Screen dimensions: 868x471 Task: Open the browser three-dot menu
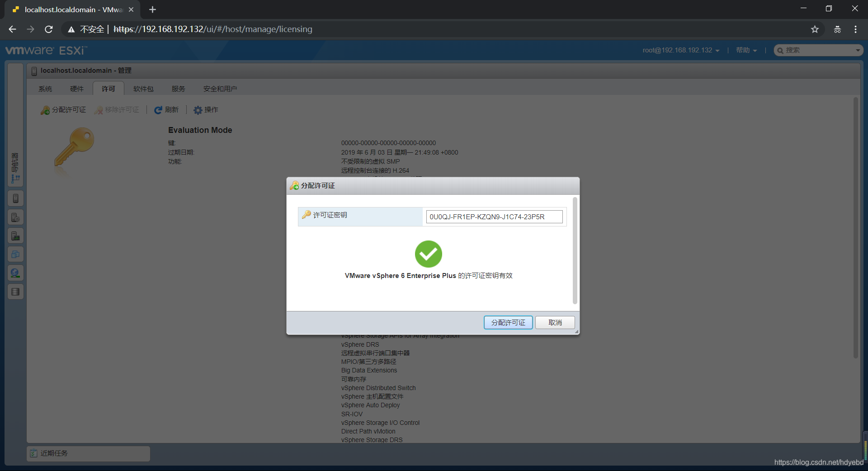coord(855,29)
